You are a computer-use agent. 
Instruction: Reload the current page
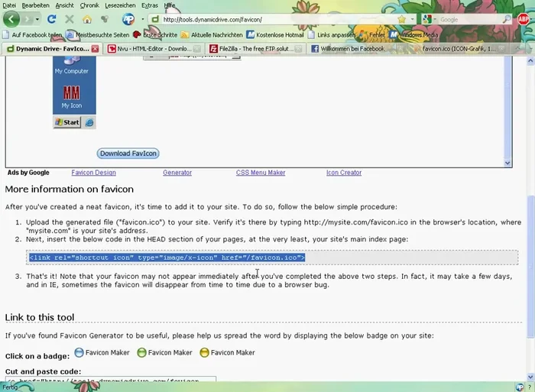point(51,19)
